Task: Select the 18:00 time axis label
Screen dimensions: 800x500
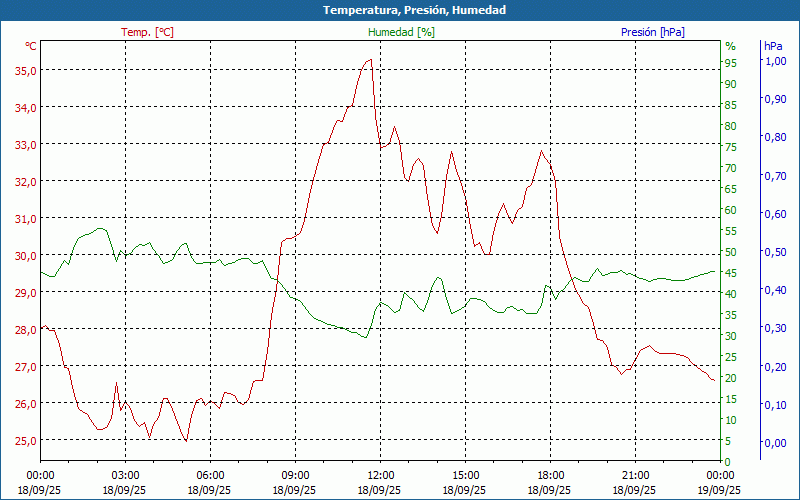Action: 550,475
